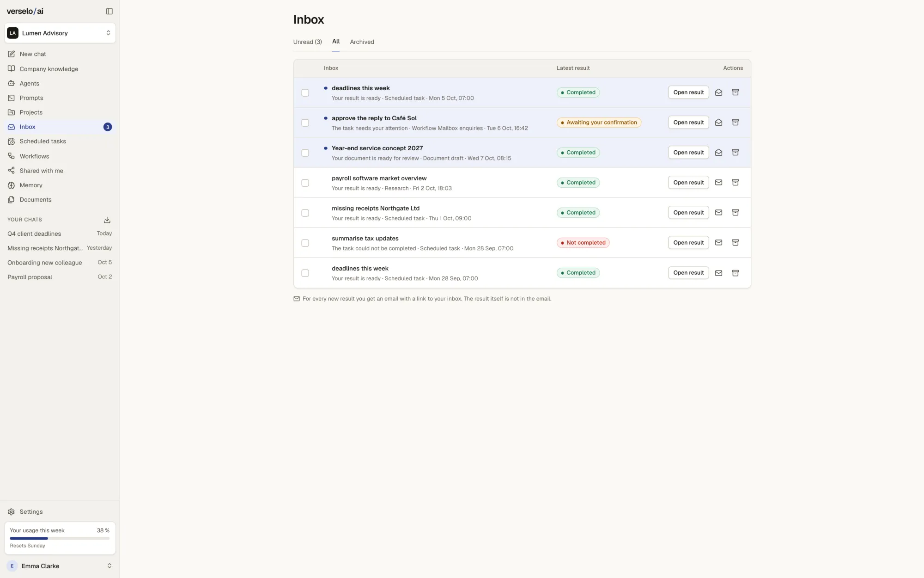Open Projects in the sidebar

point(60,112)
